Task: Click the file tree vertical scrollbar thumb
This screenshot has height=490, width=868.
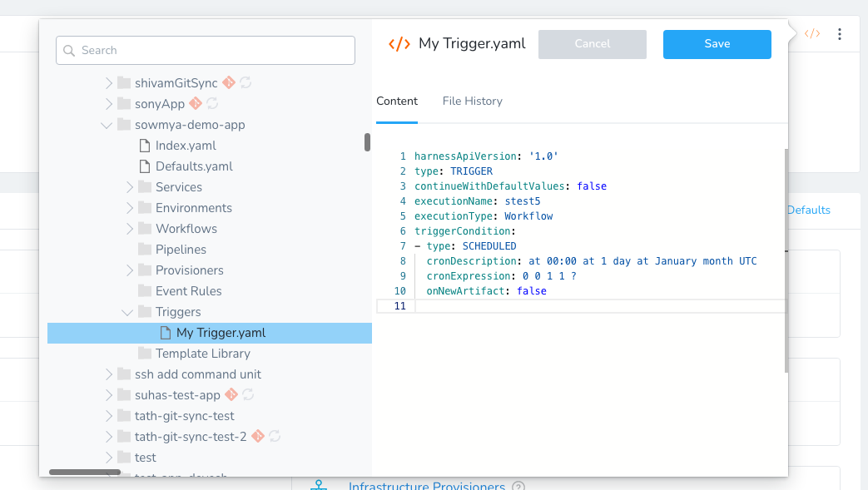Action: click(x=367, y=141)
